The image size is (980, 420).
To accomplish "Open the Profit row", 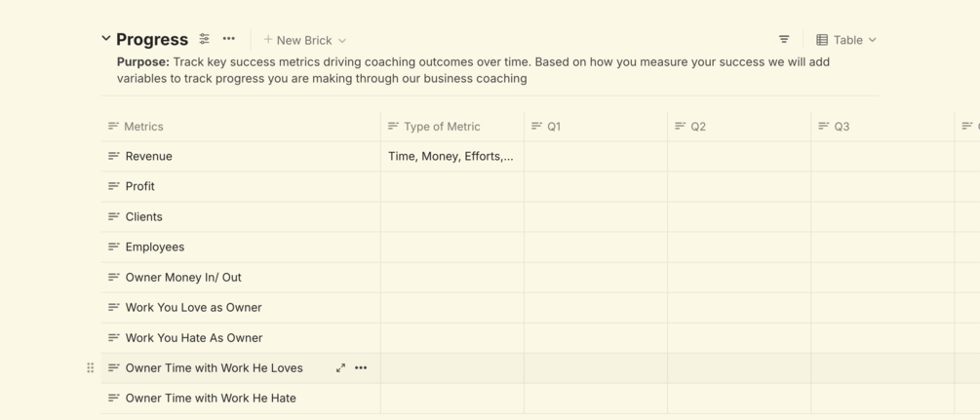I will [x=140, y=186].
